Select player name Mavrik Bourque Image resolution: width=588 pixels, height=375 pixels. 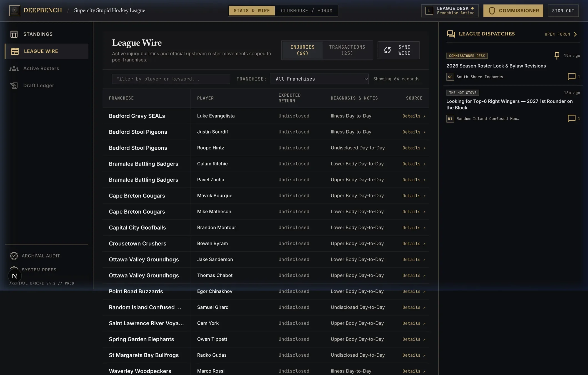point(215,196)
